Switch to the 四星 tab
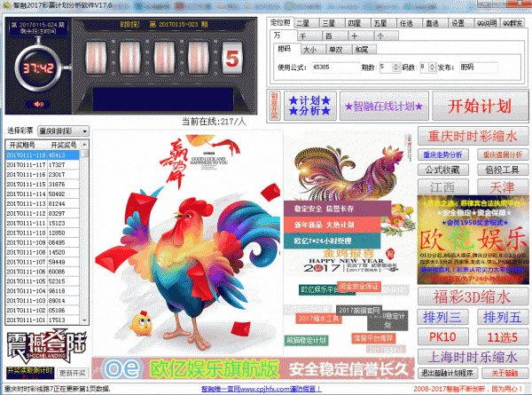Viewport: 532px width, 395px height. [x=358, y=23]
